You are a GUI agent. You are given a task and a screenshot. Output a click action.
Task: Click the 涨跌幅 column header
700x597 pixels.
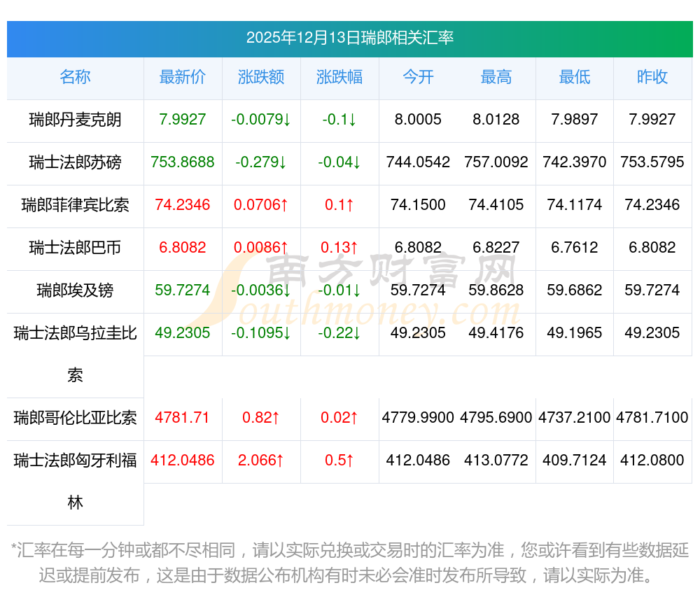click(339, 77)
